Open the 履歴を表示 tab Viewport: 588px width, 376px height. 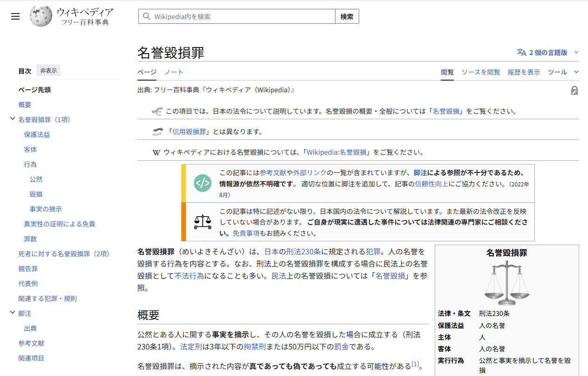pos(524,72)
